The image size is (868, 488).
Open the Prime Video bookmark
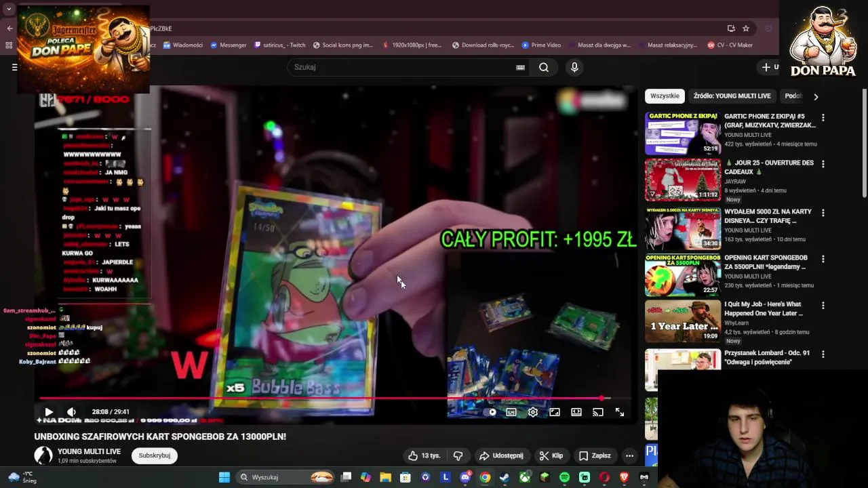click(x=541, y=45)
